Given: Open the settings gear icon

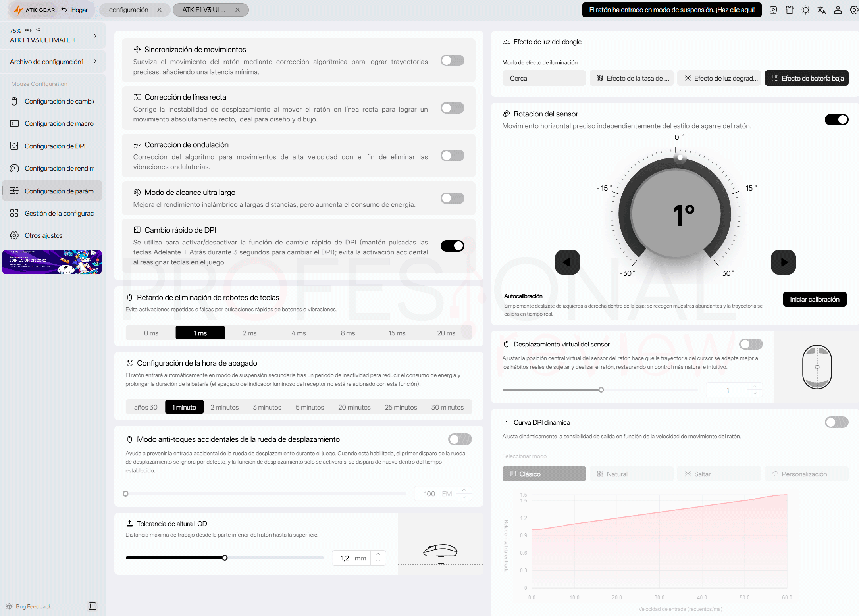Looking at the screenshot, I should (854, 10).
